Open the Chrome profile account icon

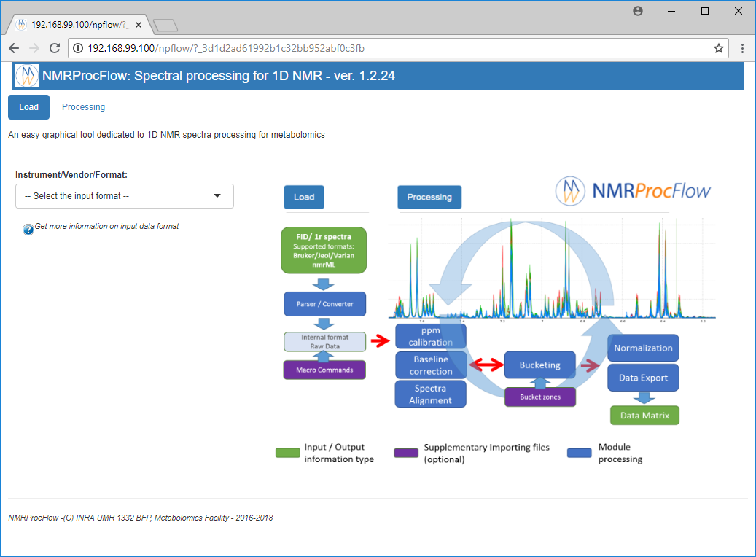coord(638,11)
